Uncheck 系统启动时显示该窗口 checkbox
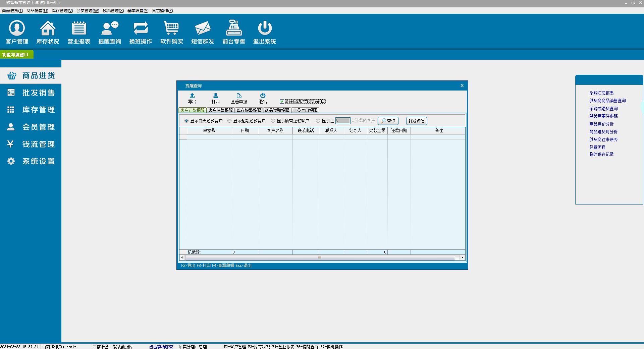The image size is (644, 349). 282,101
